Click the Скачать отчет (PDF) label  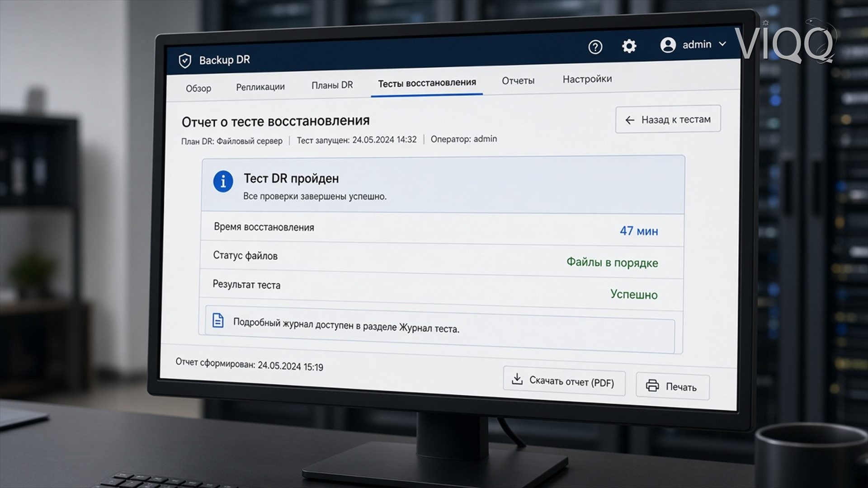571,382
